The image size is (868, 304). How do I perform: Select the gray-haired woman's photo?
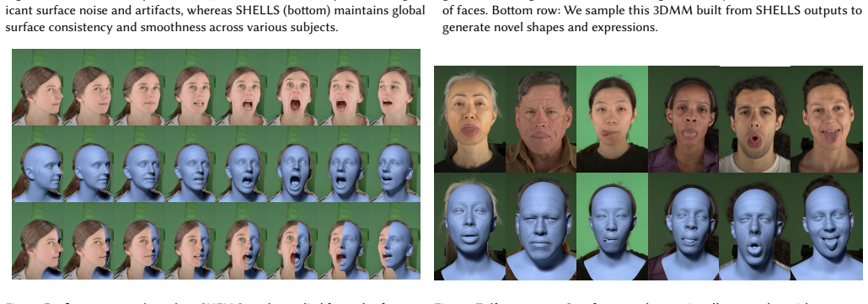click(469, 119)
